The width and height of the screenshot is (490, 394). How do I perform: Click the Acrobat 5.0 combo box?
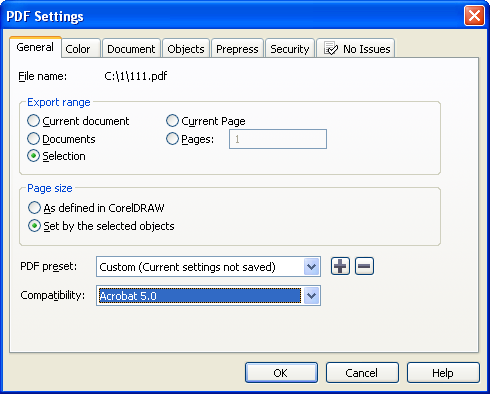point(208,295)
